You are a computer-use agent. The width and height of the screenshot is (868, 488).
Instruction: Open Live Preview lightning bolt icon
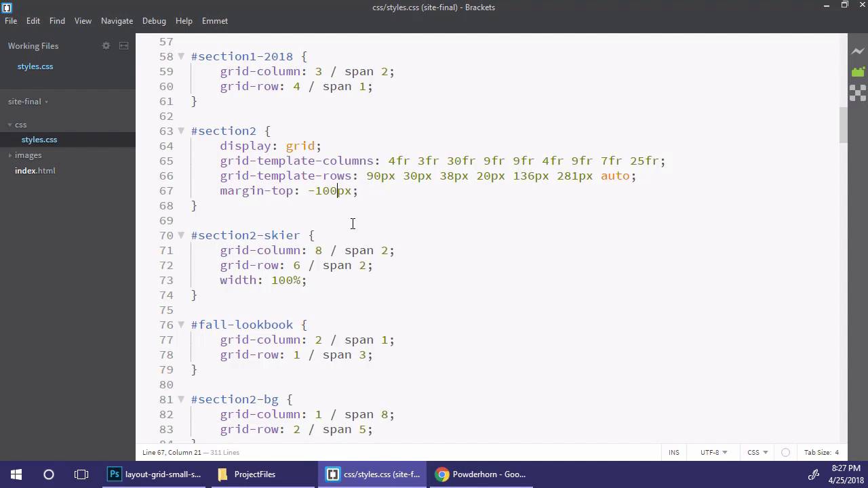(858, 51)
